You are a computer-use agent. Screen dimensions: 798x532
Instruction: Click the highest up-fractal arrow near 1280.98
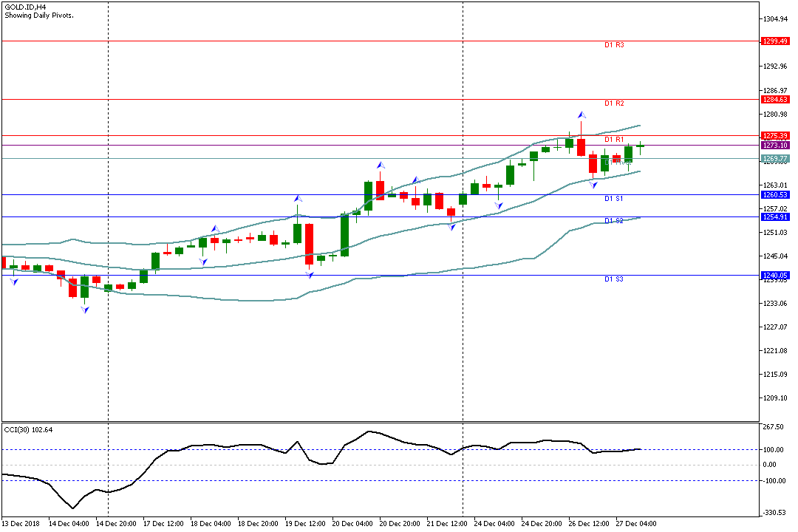coord(582,115)
